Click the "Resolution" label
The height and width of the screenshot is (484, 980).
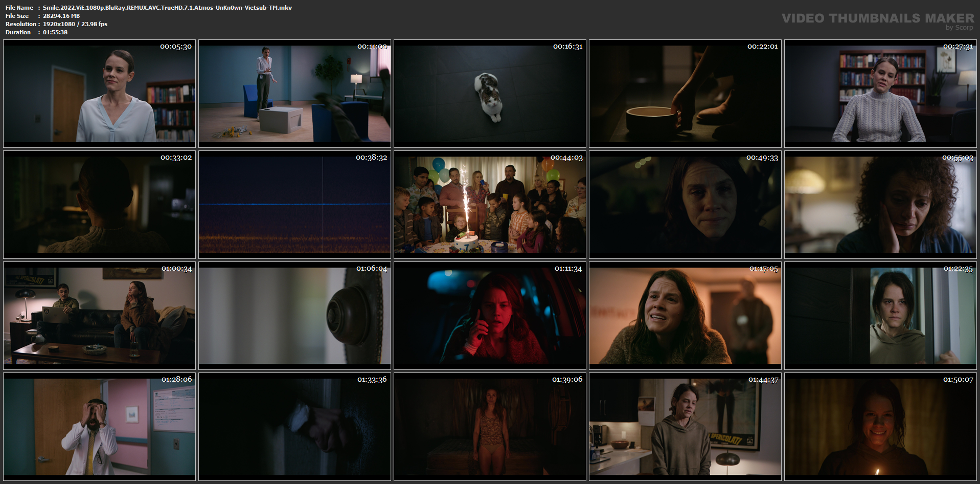(x=21, y=24)
